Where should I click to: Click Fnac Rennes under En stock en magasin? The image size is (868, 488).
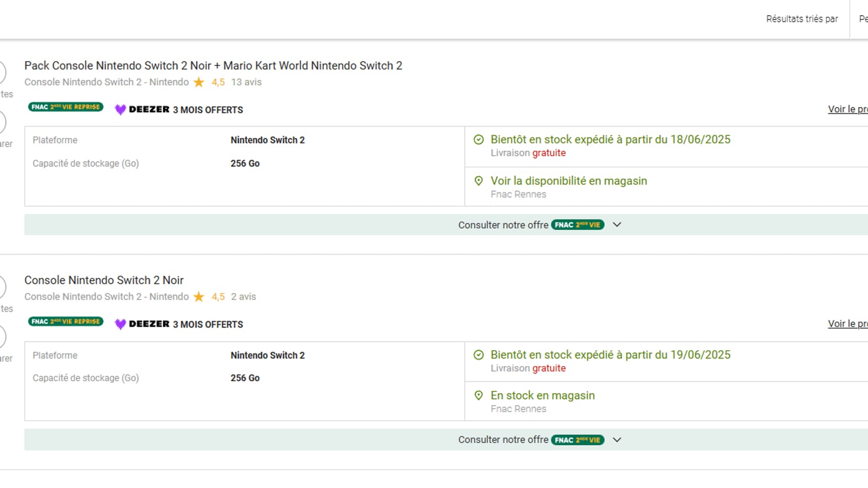[518, 409]
